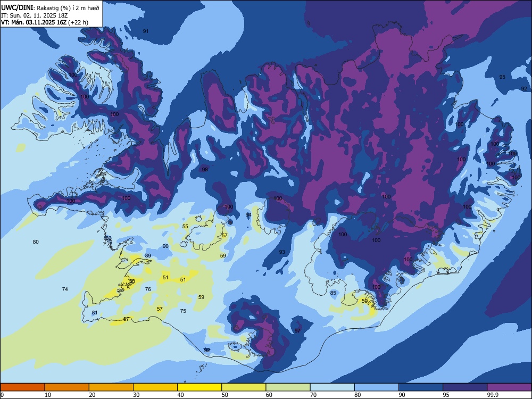This screenshot has height=399, width=532.
Task: Click the '76' humidity value on map
Action: click(x=148, y=289)
